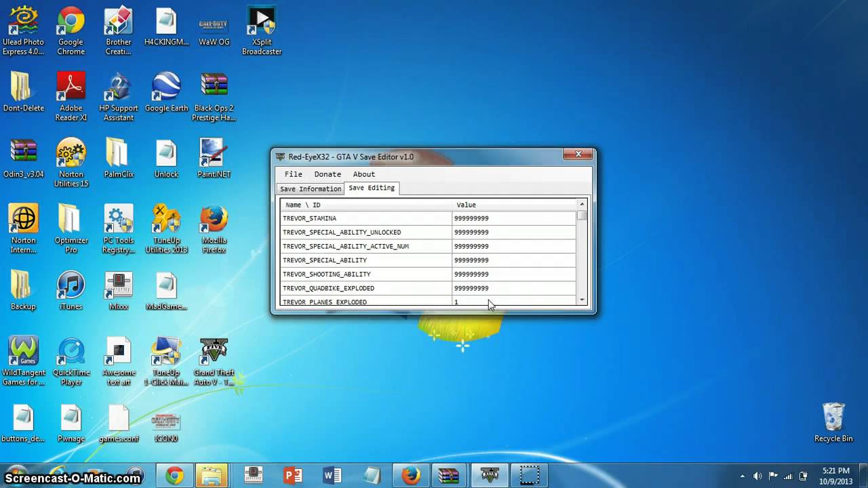Switch to PowerPoint on taskbar

(x=293, y=476)
